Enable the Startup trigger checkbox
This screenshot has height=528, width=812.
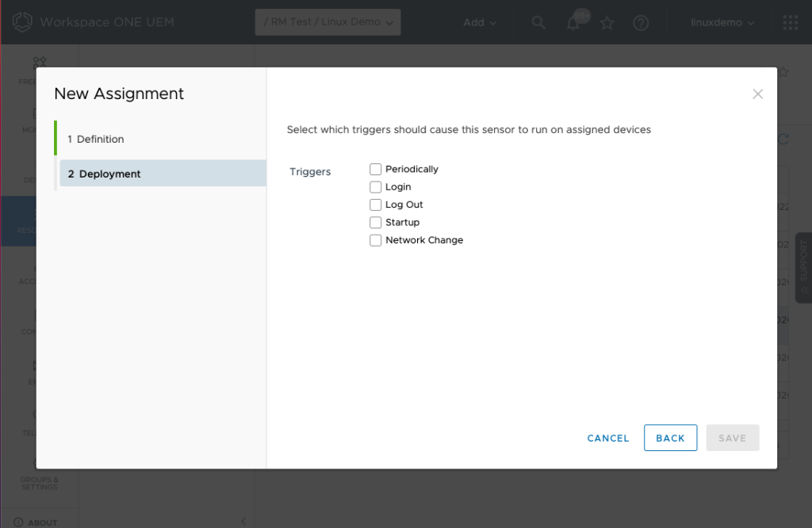click(376, 223)
